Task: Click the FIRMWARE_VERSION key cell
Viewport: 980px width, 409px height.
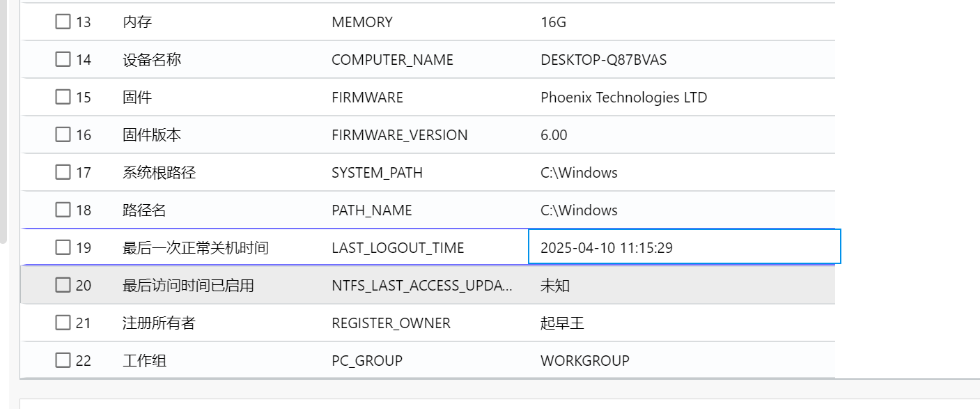Action: [x=399, y=135]
